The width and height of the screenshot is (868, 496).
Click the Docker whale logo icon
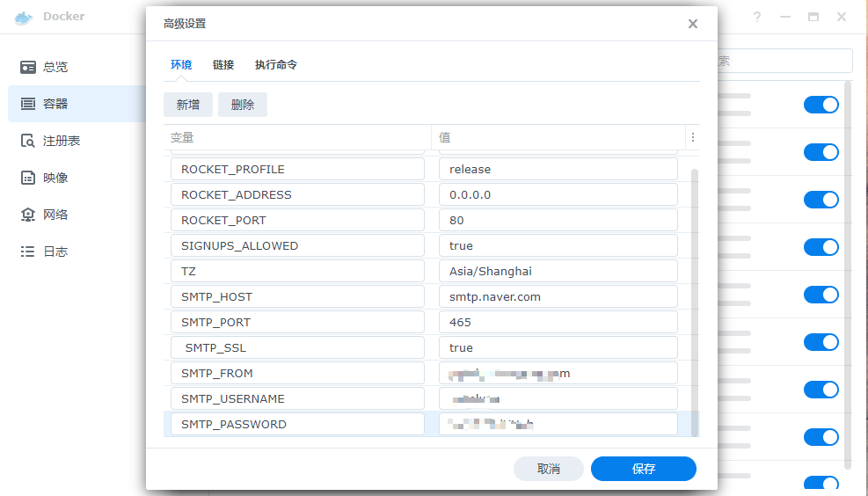click(x=24, y=17)
